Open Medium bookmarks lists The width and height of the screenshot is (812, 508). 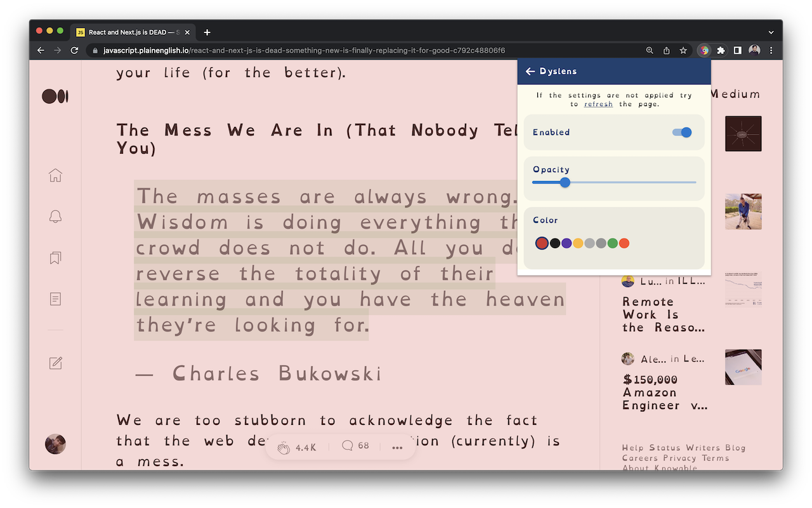coord(55,258)
